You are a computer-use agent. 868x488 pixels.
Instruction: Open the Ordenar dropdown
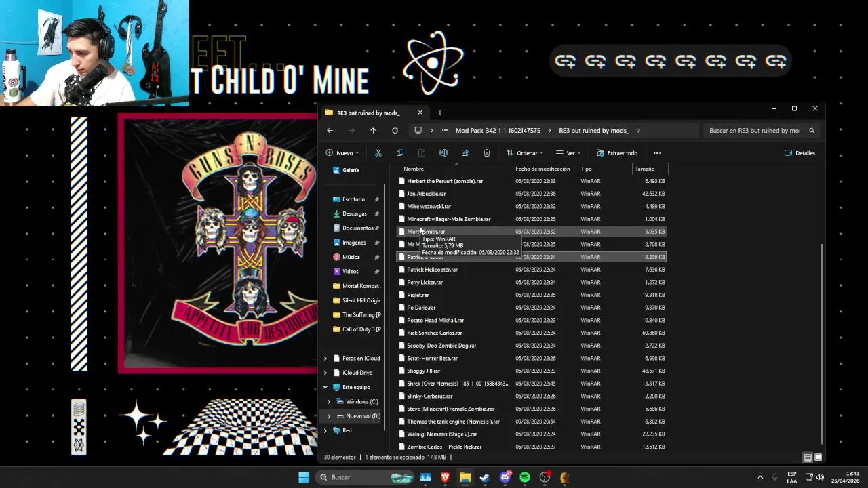(x=526, y=153)
